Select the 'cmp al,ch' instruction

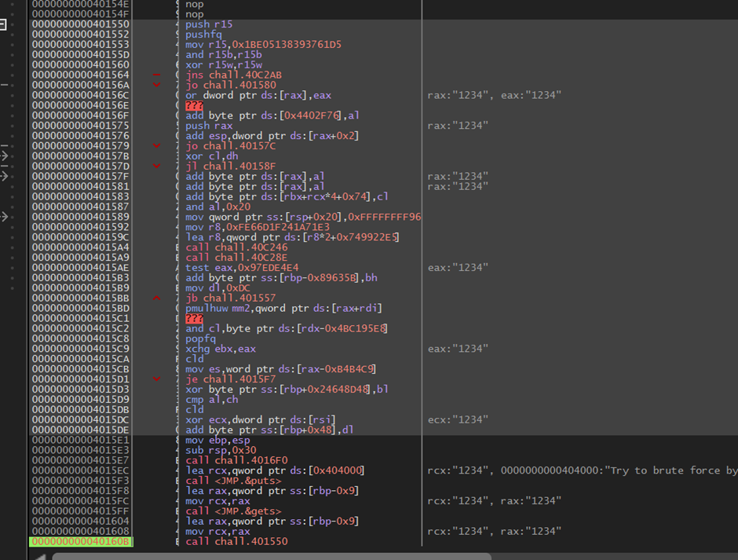[212, 400]
